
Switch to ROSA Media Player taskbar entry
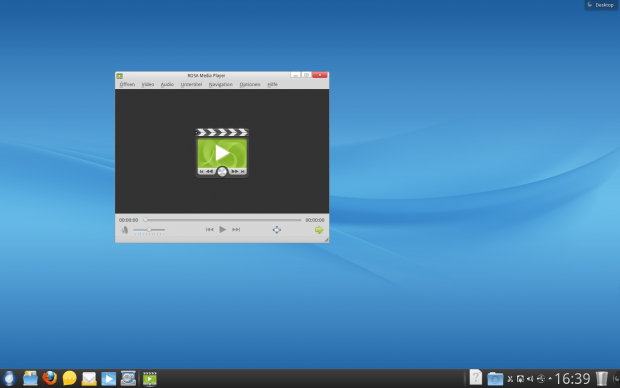coord(150,379)
